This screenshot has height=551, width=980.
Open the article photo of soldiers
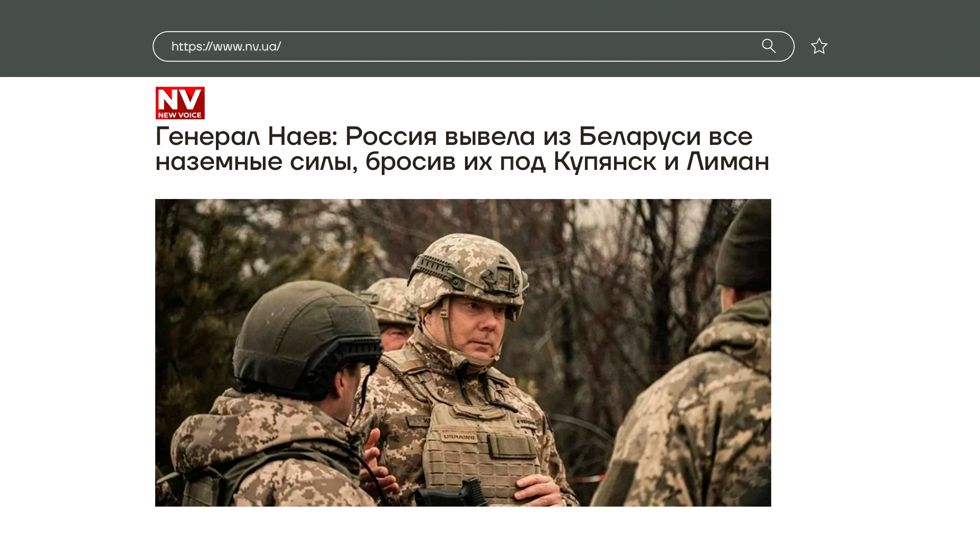pos(463,353)
